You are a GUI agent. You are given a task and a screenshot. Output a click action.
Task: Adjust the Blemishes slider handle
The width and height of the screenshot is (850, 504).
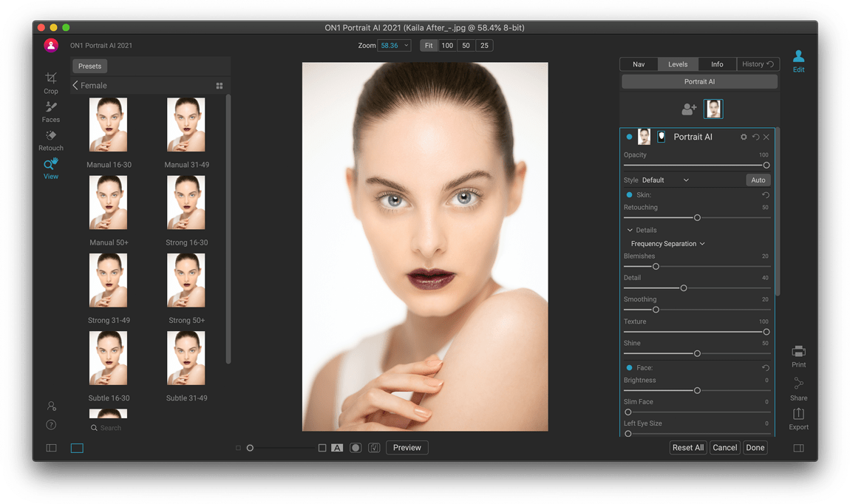pos(656,267)
